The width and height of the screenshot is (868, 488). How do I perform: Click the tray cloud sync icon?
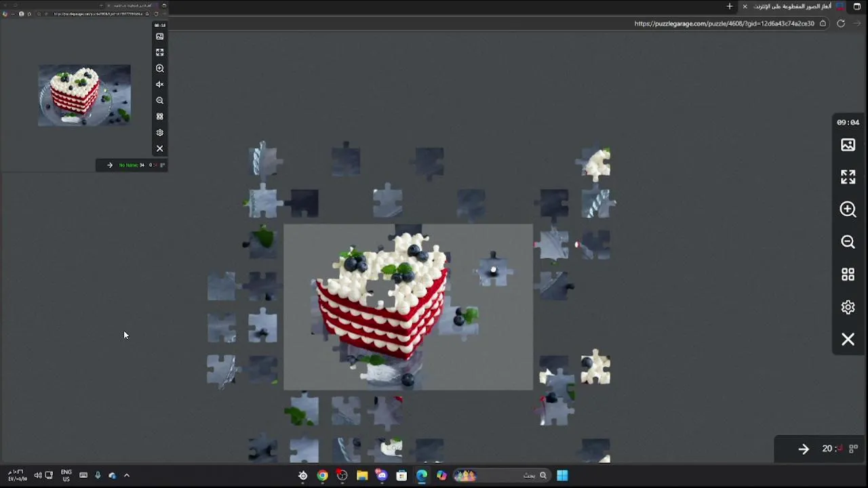112,476
